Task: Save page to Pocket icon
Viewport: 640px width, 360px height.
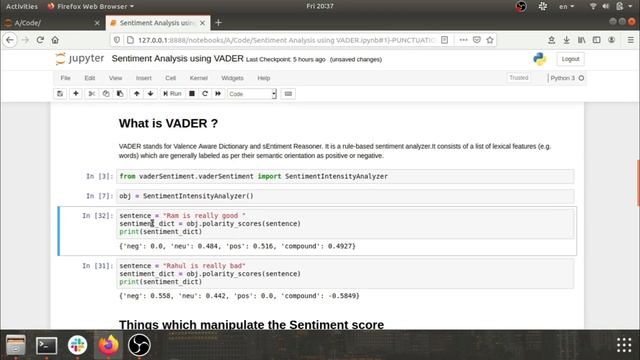Action: tap(477, 40)
